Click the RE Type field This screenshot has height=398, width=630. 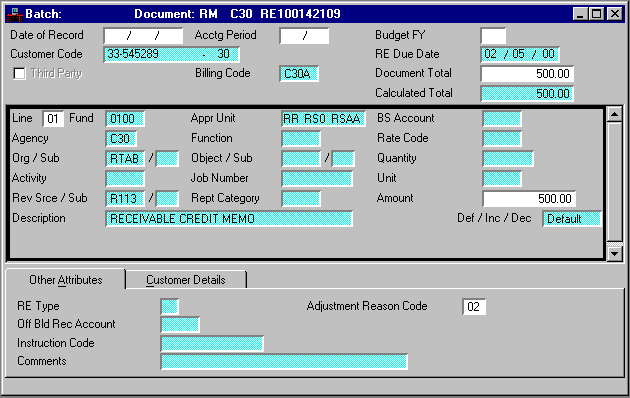(170, 307)
